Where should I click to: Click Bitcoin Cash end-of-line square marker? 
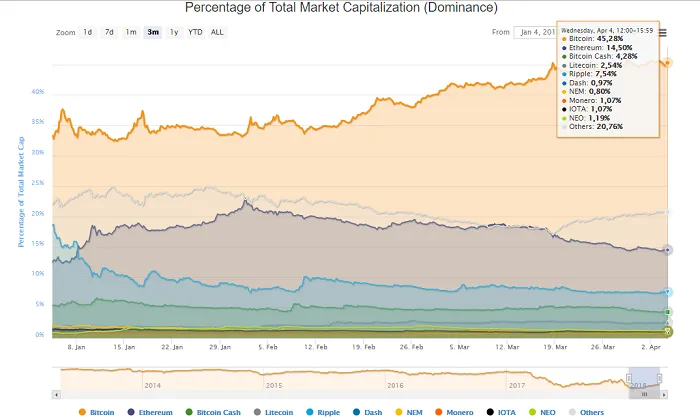[x=667, y=311]
